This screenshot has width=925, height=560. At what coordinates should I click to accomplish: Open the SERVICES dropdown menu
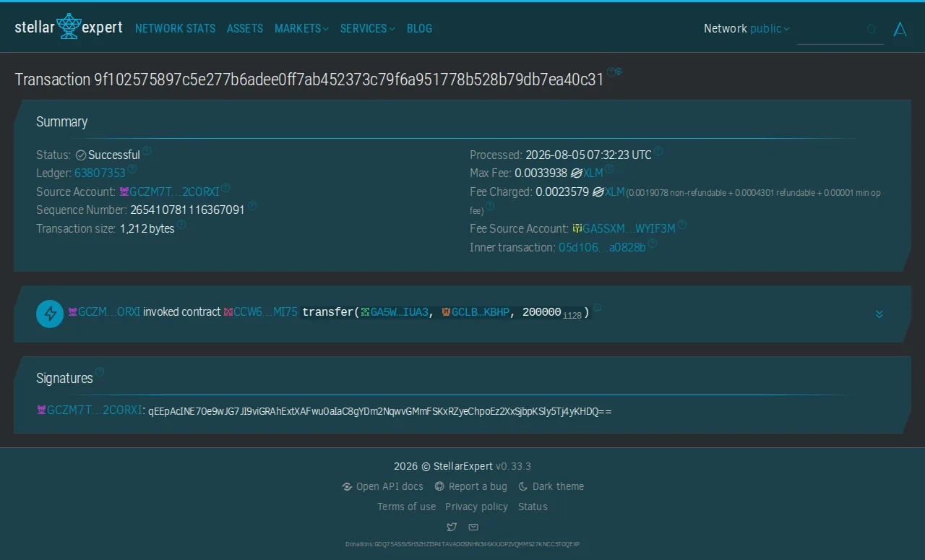[368, 28]
